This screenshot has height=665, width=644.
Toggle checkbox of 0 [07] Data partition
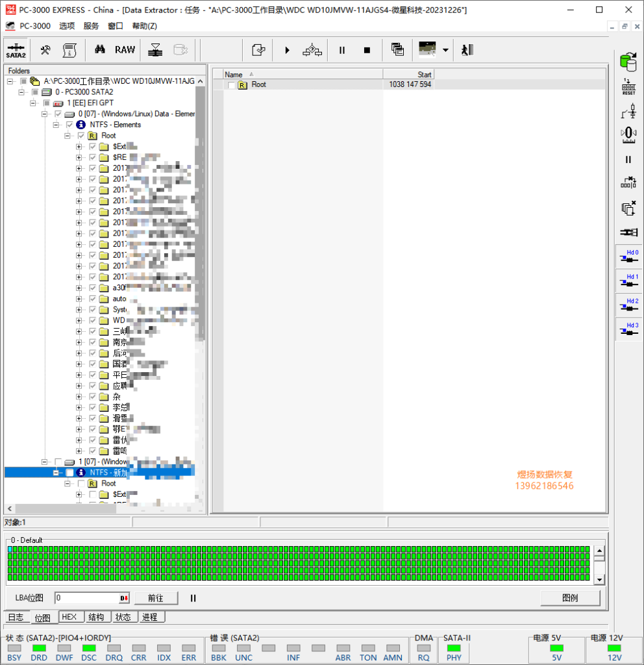pos(58,114)
